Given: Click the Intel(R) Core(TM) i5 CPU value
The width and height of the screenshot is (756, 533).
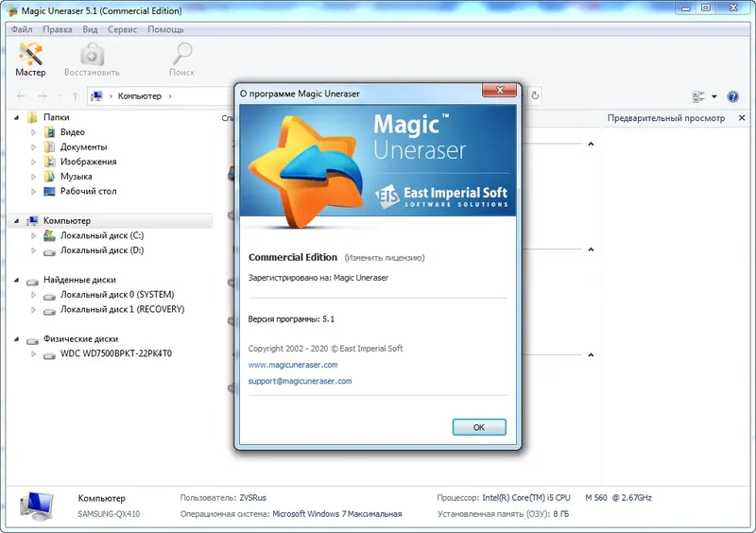Looking at the screenshot, I should pos(526,497).
